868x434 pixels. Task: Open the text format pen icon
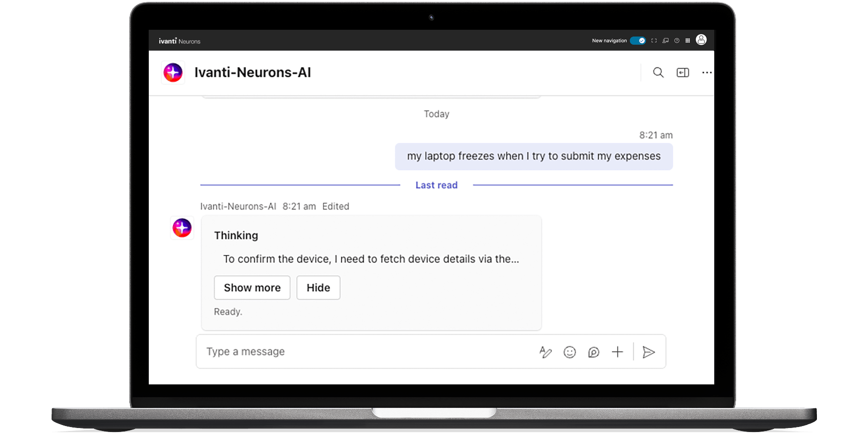tap(546, 352)
